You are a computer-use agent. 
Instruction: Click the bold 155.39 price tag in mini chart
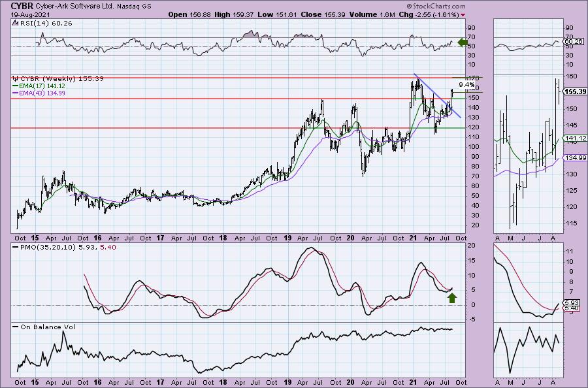click(x=575, y=91)
